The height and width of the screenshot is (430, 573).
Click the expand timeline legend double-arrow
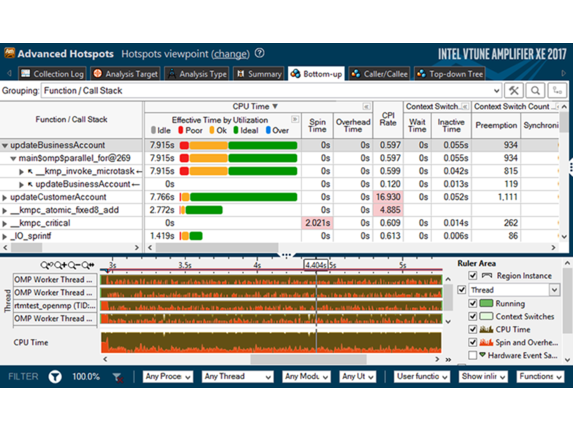point(448,359)
